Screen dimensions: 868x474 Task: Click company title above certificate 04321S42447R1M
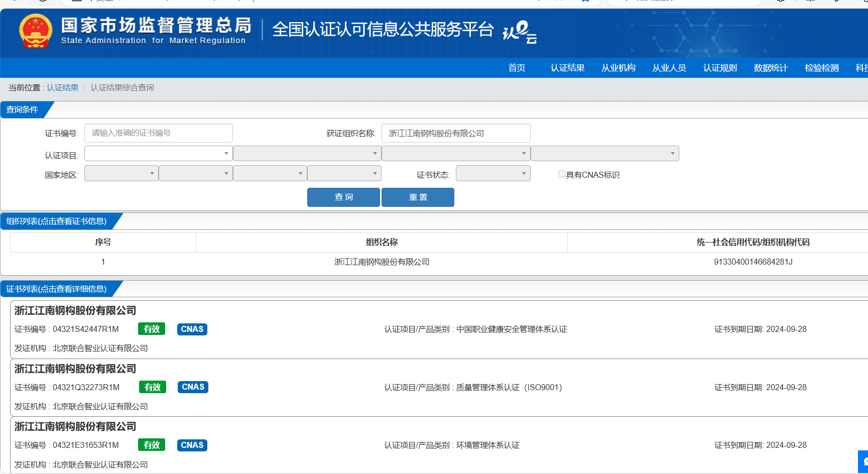[75, 310]
